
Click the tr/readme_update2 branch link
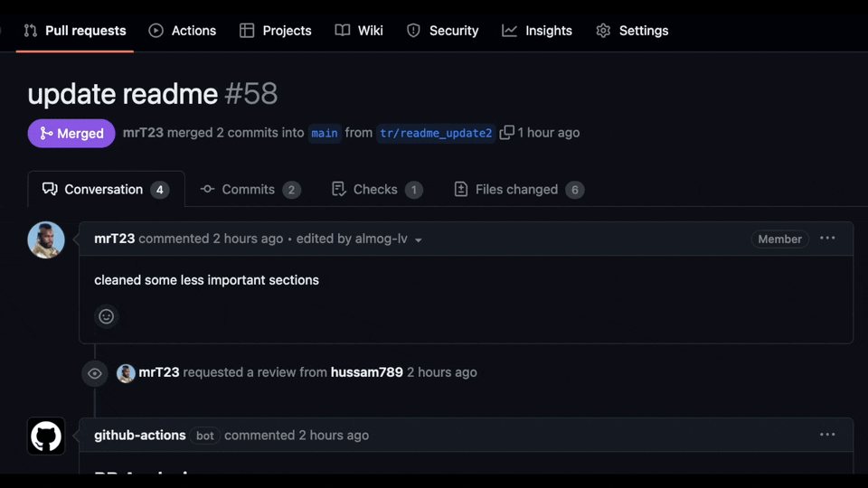click(436, 133)
